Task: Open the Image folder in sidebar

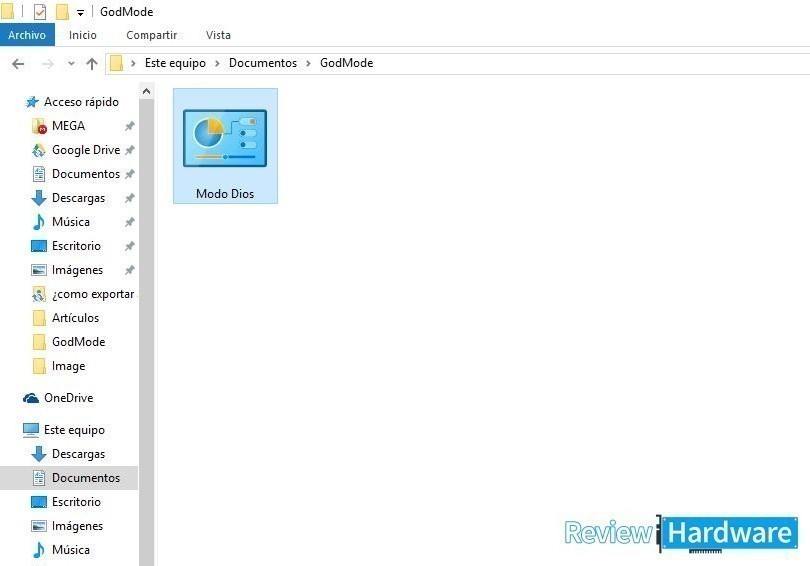Action: [x=68, y=366]
